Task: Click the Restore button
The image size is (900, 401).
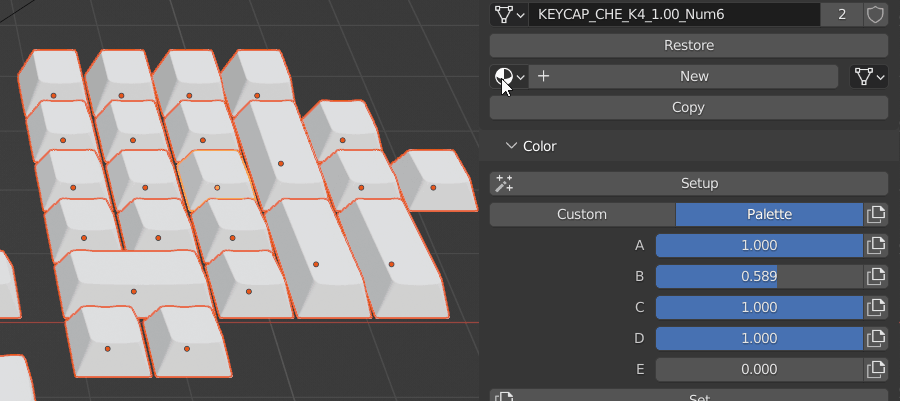Action: pyautogui.click(x=689, y=45)
